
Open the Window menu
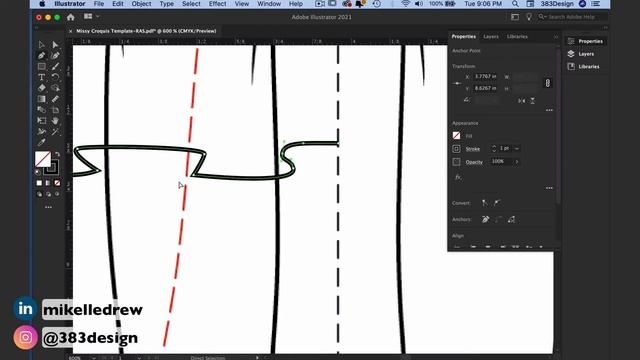[269, 4]
